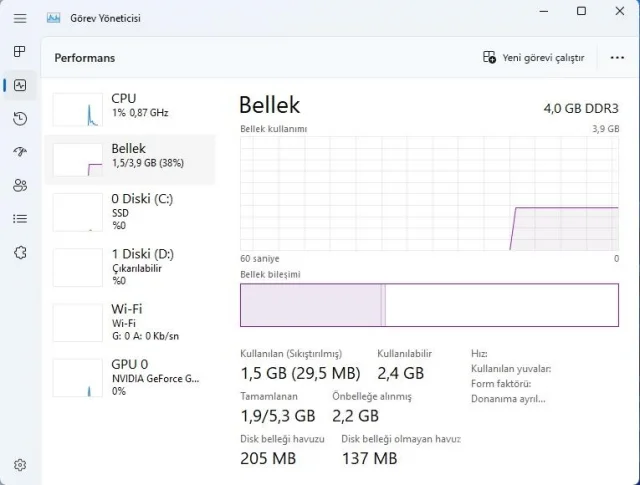
Task: Show the 1 Diski (D:) removable disk
Action: [x=130, y=268]
